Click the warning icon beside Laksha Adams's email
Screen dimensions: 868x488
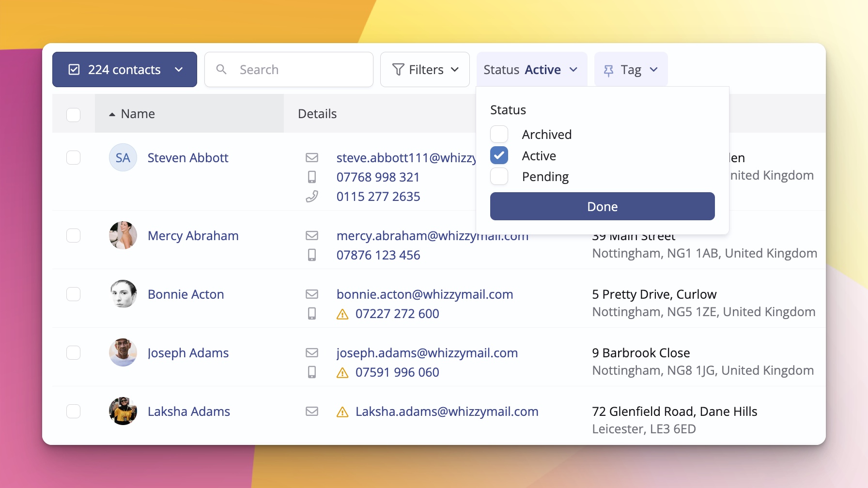pos(342,412)
